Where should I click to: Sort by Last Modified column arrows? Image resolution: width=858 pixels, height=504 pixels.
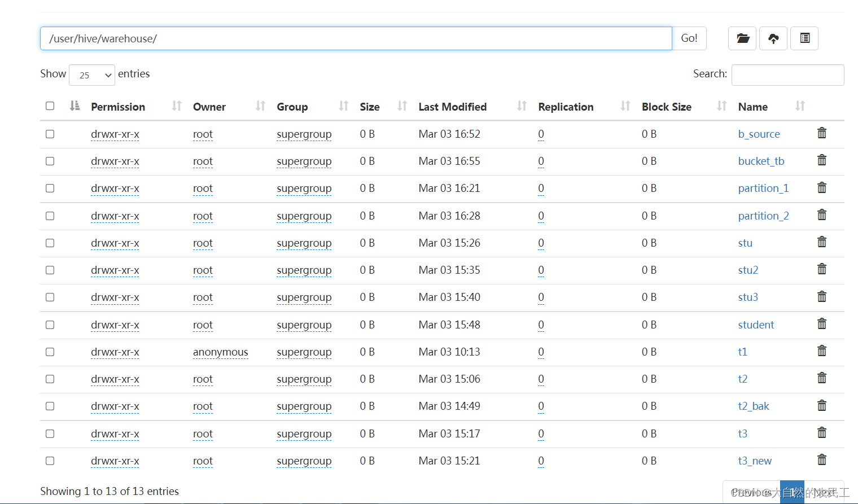522,106
